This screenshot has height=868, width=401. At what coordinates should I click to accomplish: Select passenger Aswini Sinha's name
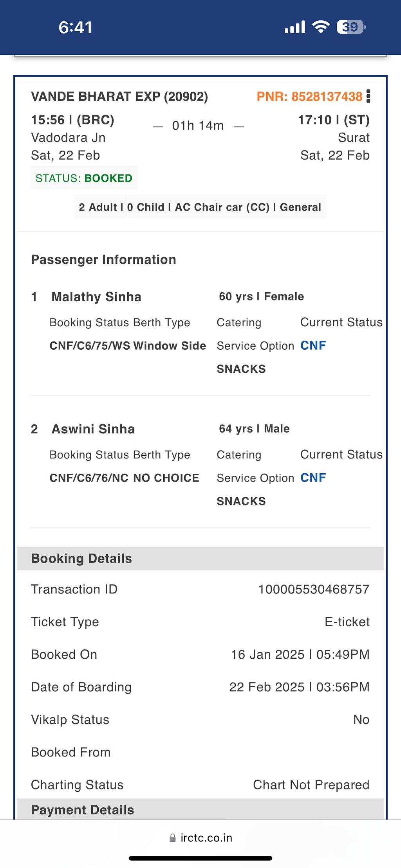click(93, 429)
